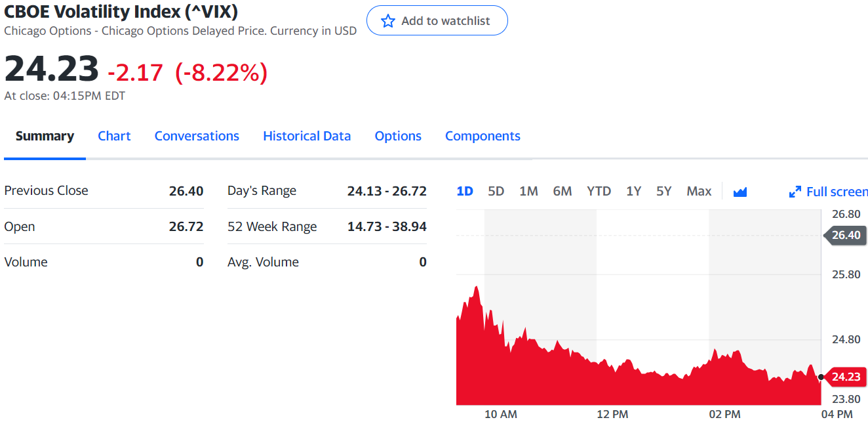The height and width of the screenshot is (422, 868).
Task: Click the 52 Week Range value 14.73 - 38.94
Action: (387, 226)
